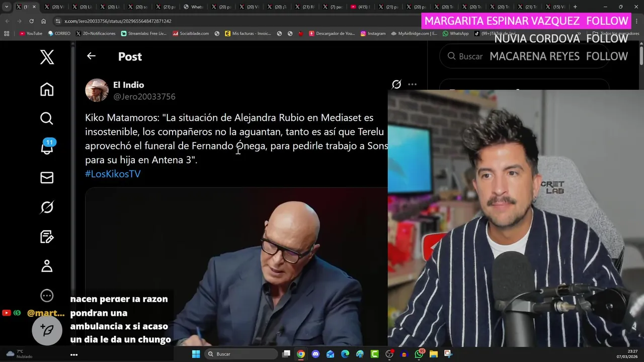Open the Profile person icon

47,266
